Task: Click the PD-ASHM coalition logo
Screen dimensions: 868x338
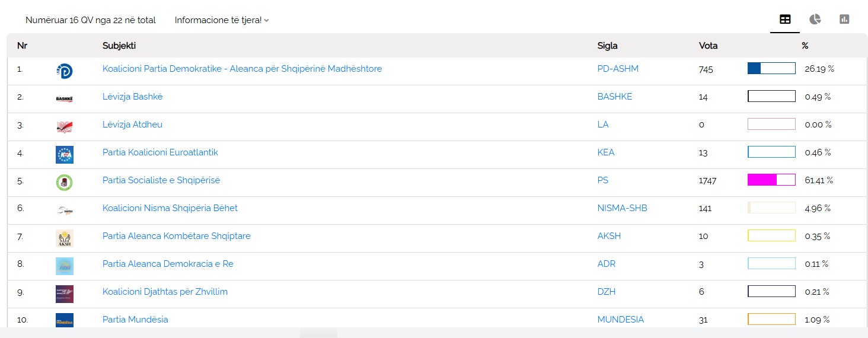Action: coord(64,71)
